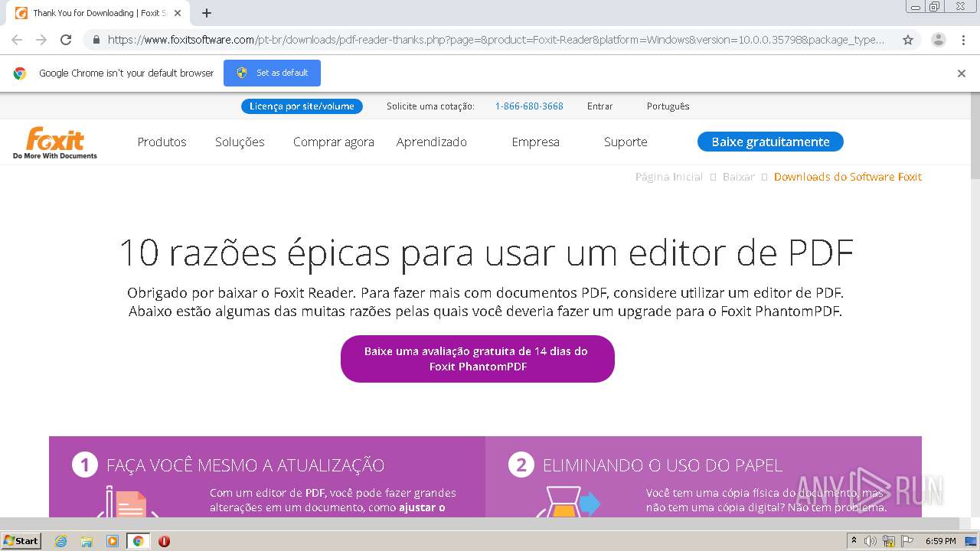This screenshot has width=980, height=551.
Task: Open the media player taskbar icon
Action: (113, 541)
